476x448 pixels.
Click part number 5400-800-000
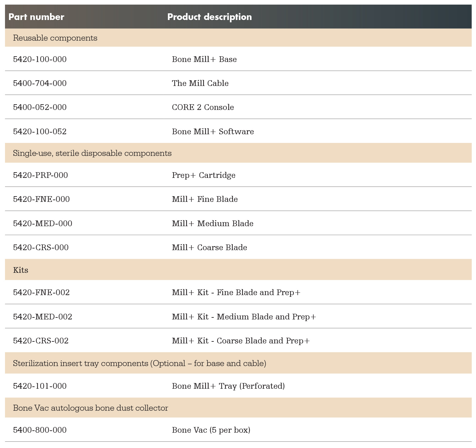tap(40, 430)
